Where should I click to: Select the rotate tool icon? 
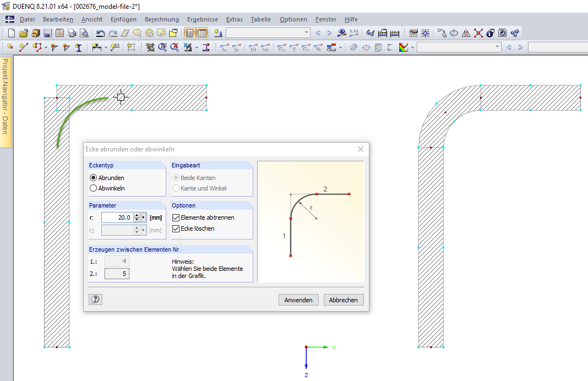[454, 33]
